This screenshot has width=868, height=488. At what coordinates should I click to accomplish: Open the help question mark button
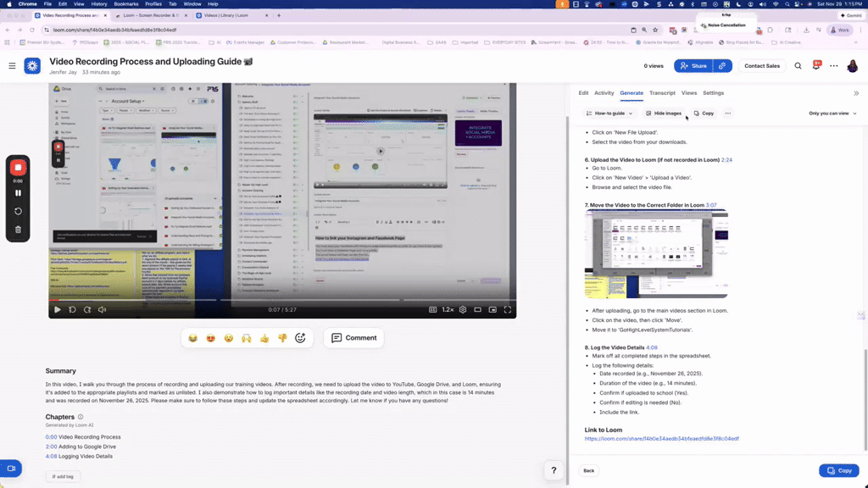coord(554,470)
